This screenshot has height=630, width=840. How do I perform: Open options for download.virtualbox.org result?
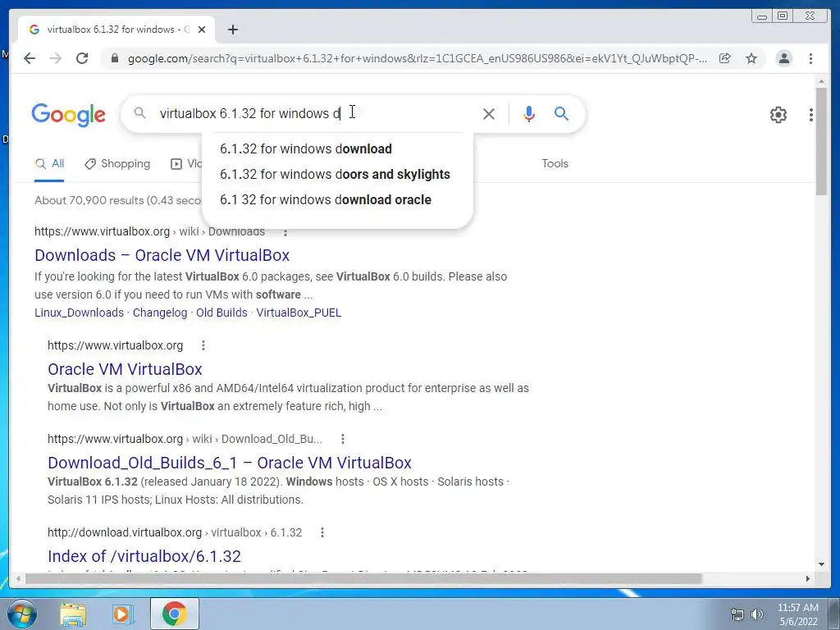coord(322,532)
